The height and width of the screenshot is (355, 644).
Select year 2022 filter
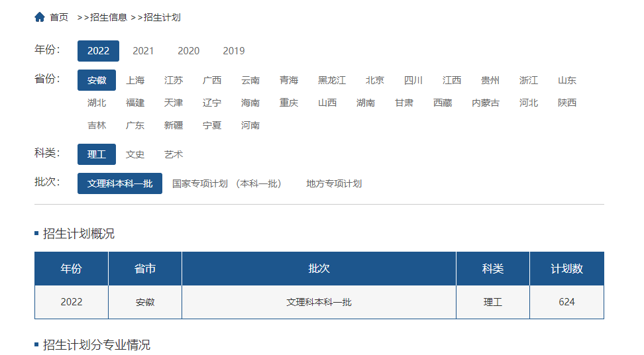click(98, 51)
